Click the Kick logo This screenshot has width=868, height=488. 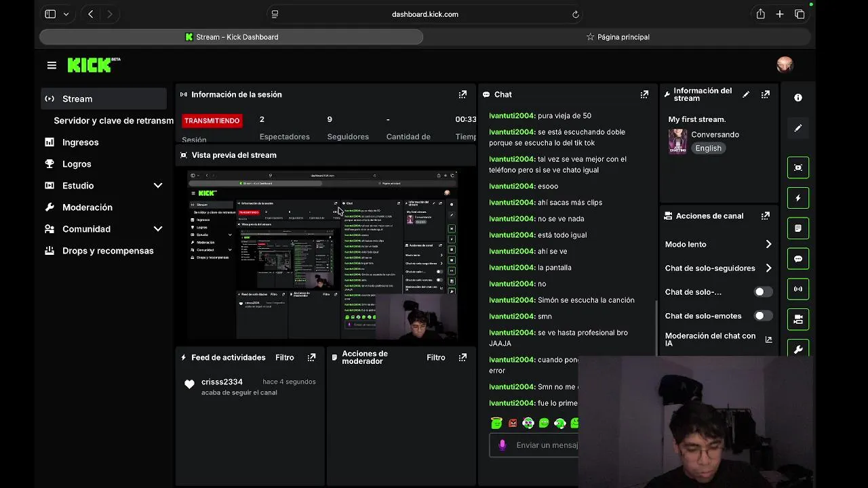[x=94, y=65]
